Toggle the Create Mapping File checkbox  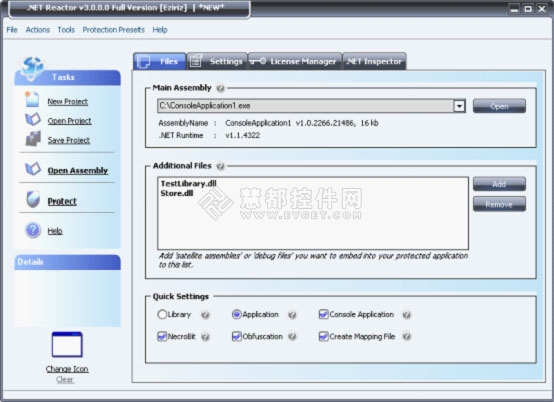(323, 336)
